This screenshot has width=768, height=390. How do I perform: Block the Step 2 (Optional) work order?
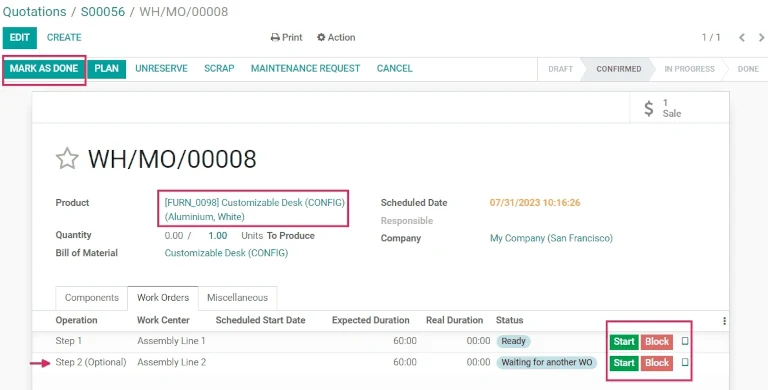[657, 363]
